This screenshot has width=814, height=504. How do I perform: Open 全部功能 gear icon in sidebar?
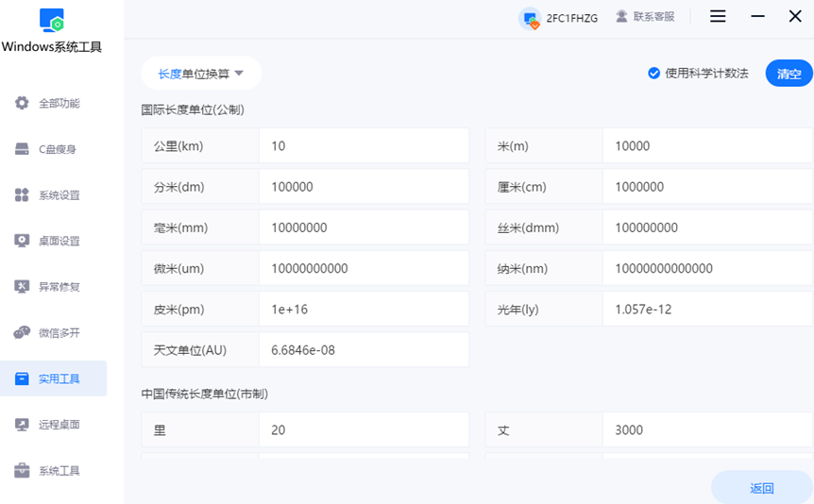(x=22, y=103)
